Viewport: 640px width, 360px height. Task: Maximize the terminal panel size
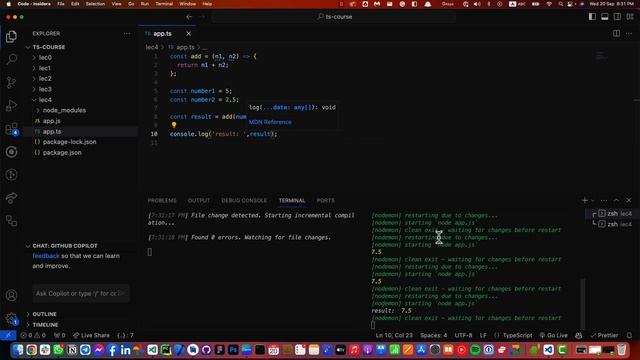[616, 200]
